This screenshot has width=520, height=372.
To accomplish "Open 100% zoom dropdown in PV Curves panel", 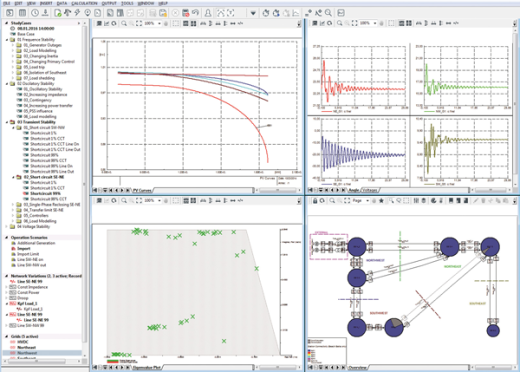I will pyautogui.click(x=159, y=23).
